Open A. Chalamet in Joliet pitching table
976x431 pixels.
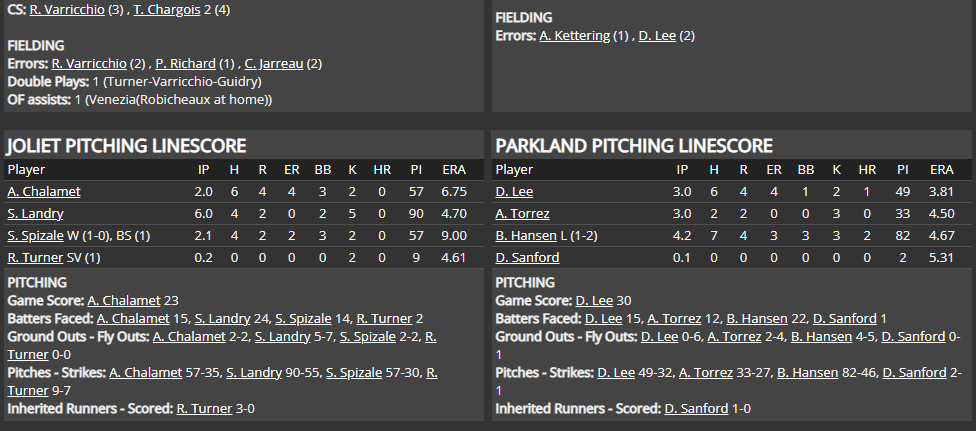44,191
